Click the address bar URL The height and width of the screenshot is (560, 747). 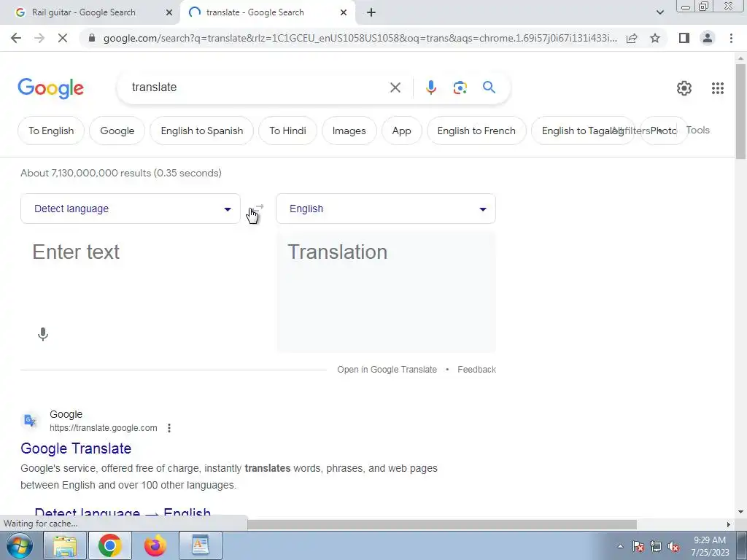[x=360, y=38]
